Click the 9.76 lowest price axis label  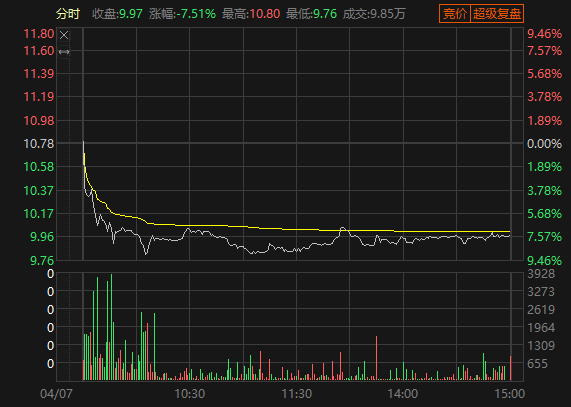(x=42, y=261)
